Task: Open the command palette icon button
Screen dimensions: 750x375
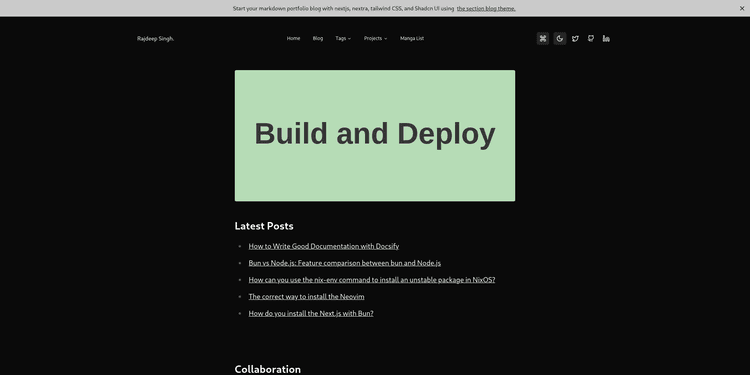Action: [x=542, y=39]
